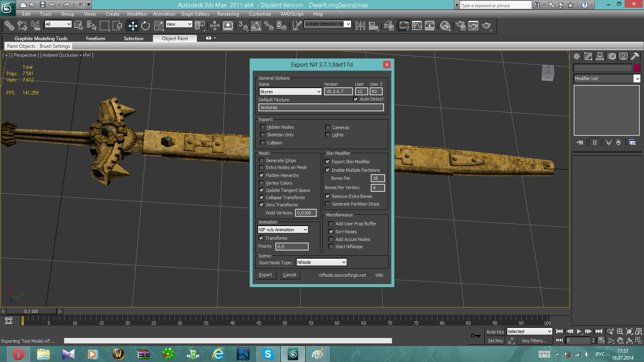This screenshot has width=644, height=362.
Task: Click the Auto Key button
Action: (x=495, y=332)
